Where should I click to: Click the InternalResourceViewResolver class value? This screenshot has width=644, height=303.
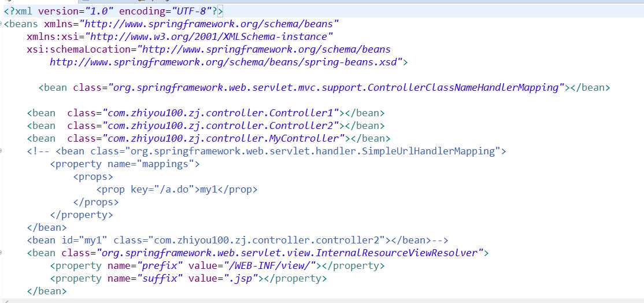pos(290,253)
